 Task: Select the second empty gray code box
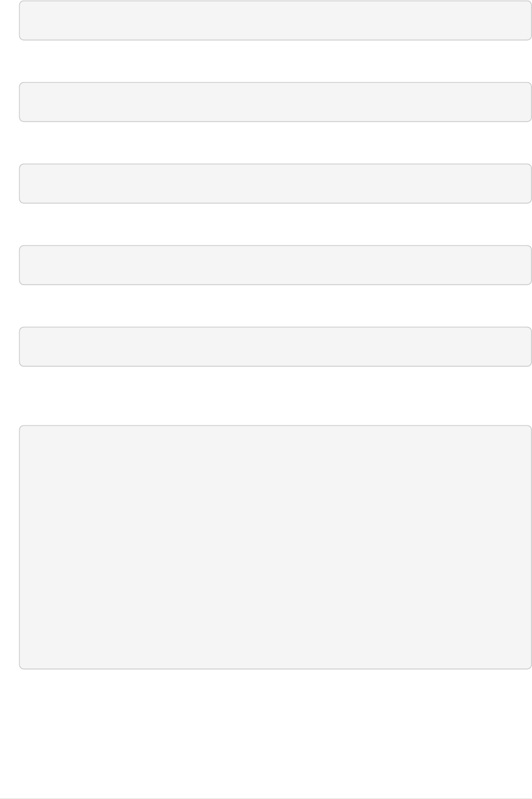(275, 102)
